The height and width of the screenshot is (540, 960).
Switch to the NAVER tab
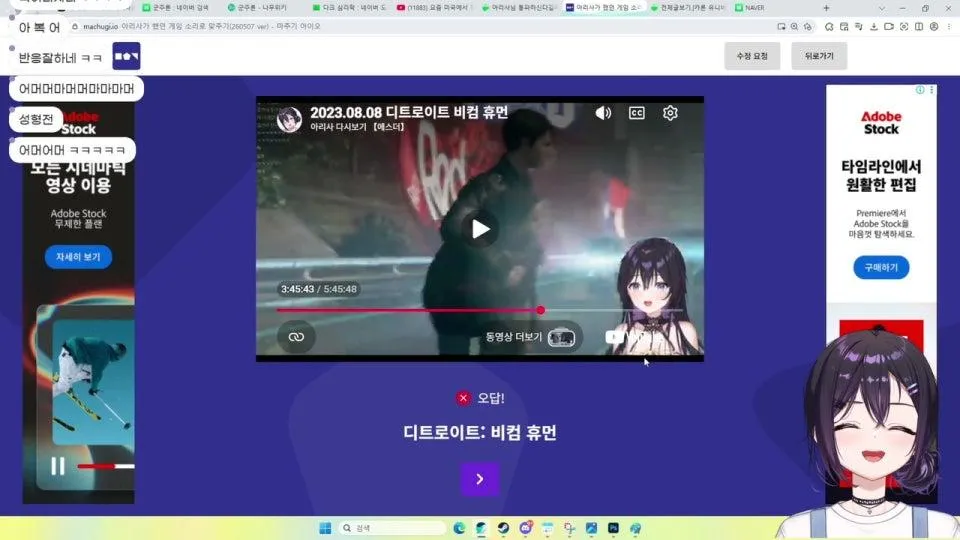tap(750, 7)
